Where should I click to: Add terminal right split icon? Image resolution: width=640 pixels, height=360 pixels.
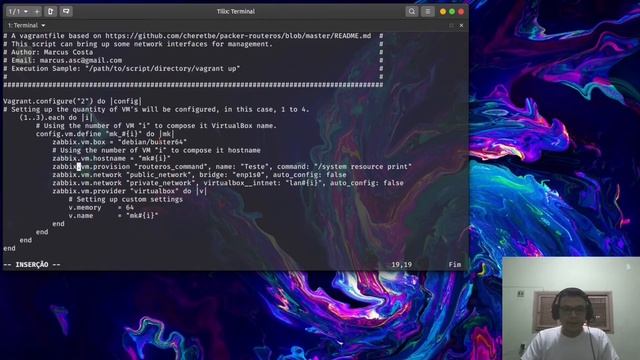(x=51, y=11)
